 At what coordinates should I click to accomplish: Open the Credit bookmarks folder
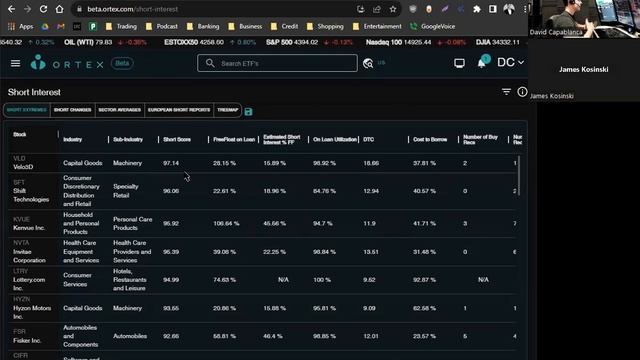click(284, 27)
